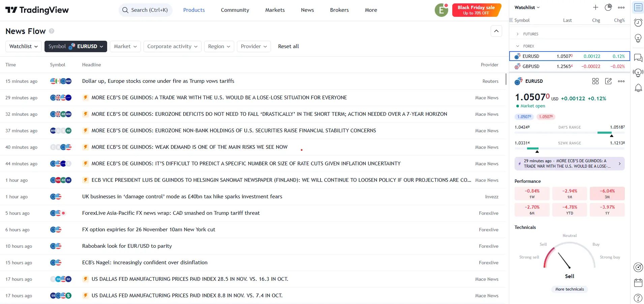
Task: Open the EURUSD details three-dots menu
Action: (621, 81)
